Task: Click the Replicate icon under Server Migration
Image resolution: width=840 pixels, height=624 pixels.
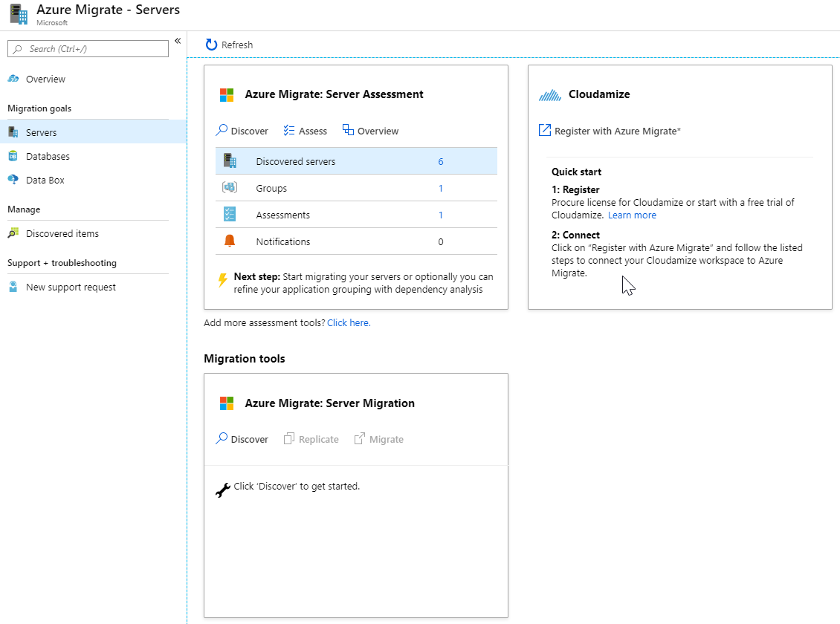Action: (290, 438)
